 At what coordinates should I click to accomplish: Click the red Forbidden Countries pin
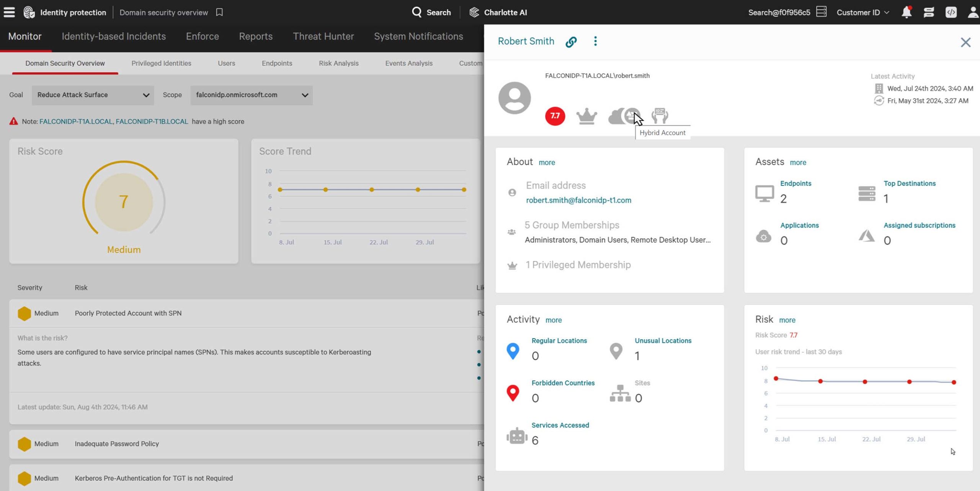513,393
